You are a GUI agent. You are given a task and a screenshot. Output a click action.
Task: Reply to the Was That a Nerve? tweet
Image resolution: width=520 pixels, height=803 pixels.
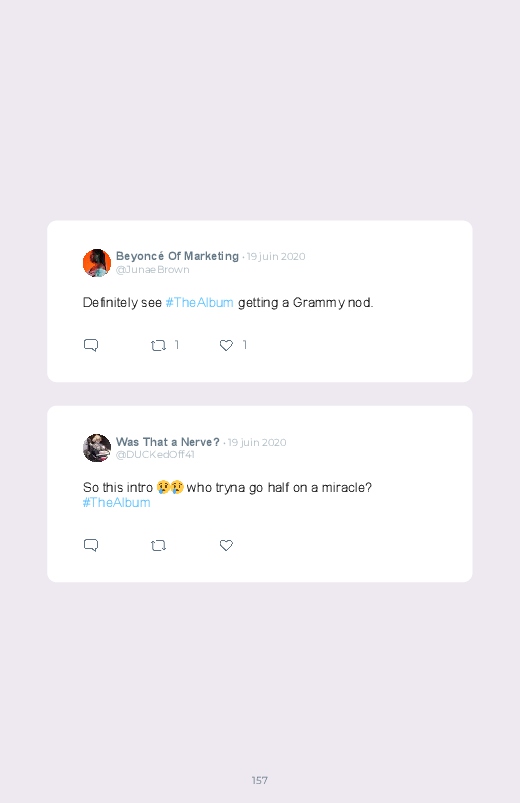(x=91, y=545)
